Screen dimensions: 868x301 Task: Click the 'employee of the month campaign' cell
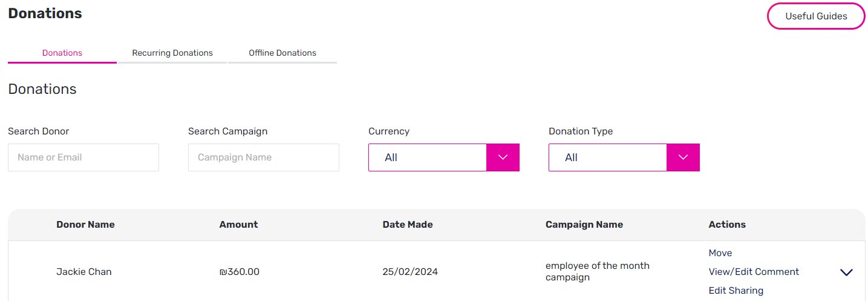click(x=598, y=272)
